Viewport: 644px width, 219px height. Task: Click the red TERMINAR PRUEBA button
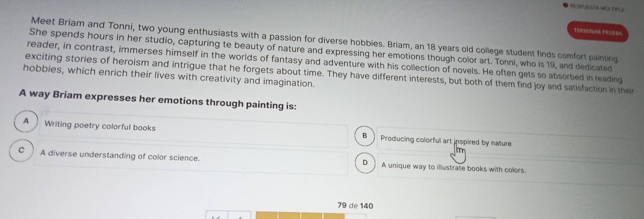(598, 32)
